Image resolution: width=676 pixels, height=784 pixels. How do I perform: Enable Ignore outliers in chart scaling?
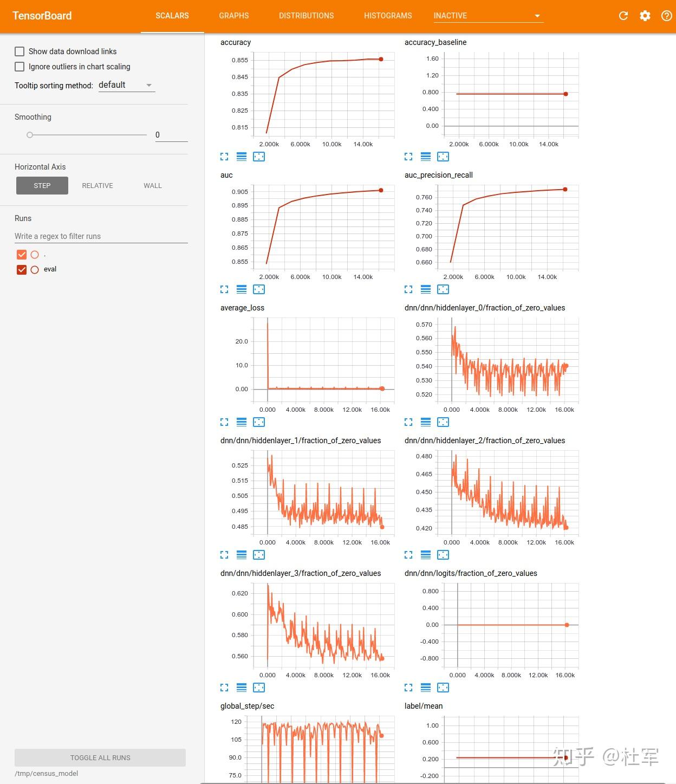tap(19, 67)
